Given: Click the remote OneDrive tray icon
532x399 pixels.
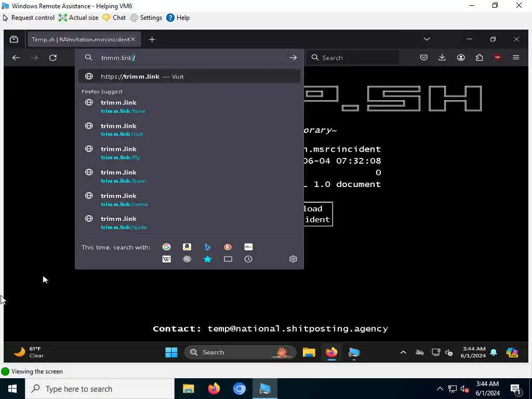Looking at the screenshot, I should coord(420,353).
